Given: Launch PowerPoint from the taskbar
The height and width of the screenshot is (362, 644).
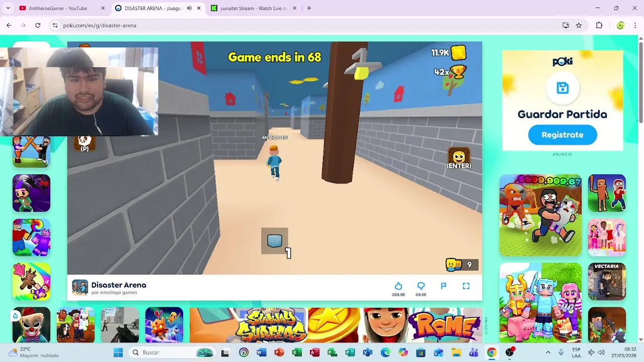Looking at the screenshot, I should pos(279,352).
